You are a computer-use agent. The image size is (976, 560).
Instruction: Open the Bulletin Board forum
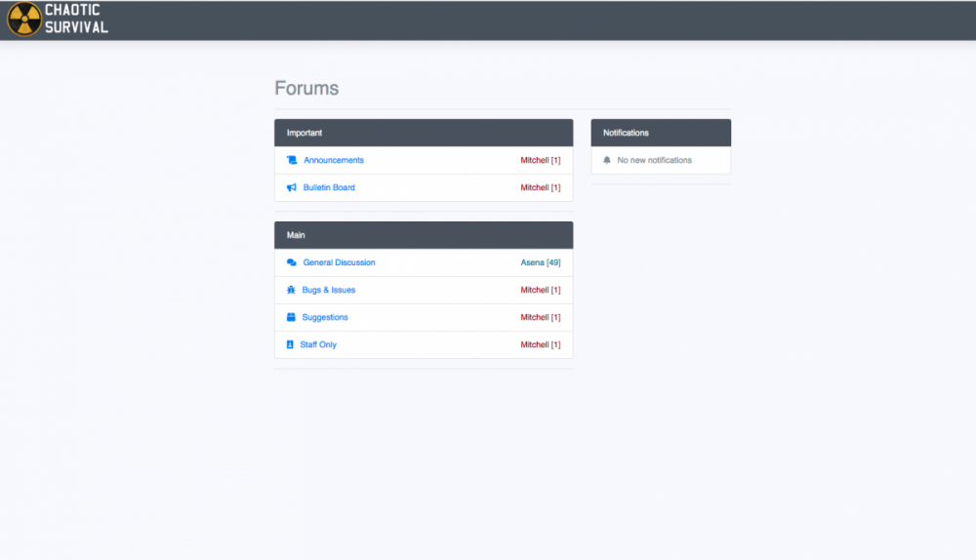[x=329, y=187]
